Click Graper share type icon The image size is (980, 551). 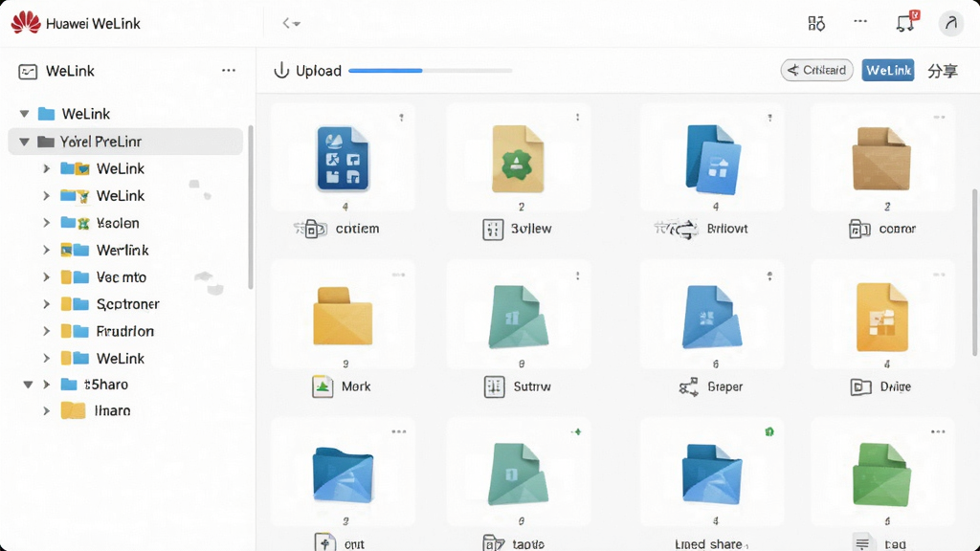[689, 386]
